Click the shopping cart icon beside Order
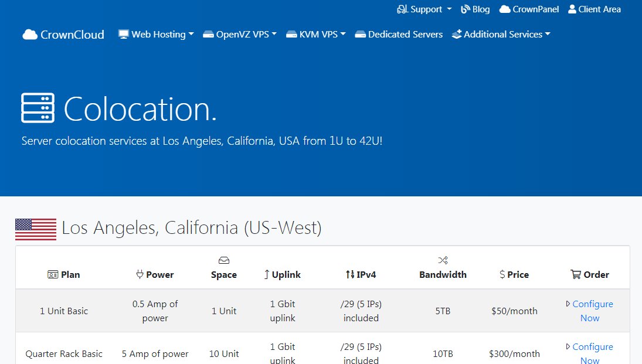642x364 pixels. [x=576, y=274]
